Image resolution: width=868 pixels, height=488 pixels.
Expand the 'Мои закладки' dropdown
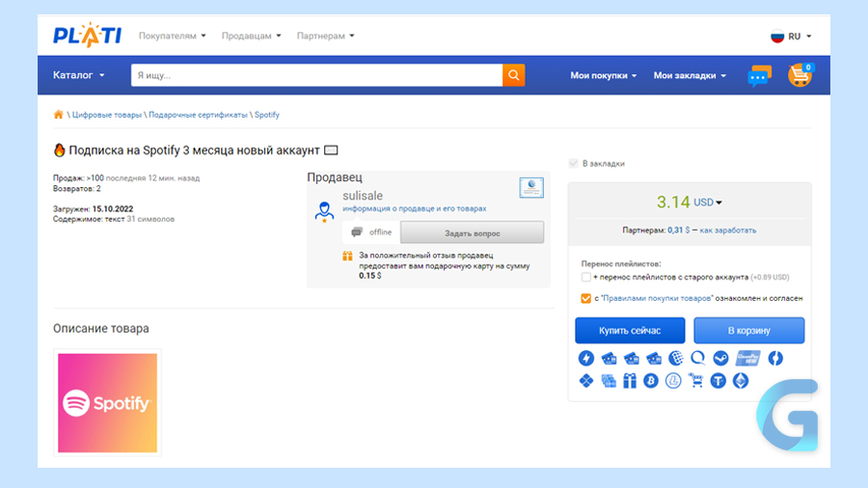point(690,75)
